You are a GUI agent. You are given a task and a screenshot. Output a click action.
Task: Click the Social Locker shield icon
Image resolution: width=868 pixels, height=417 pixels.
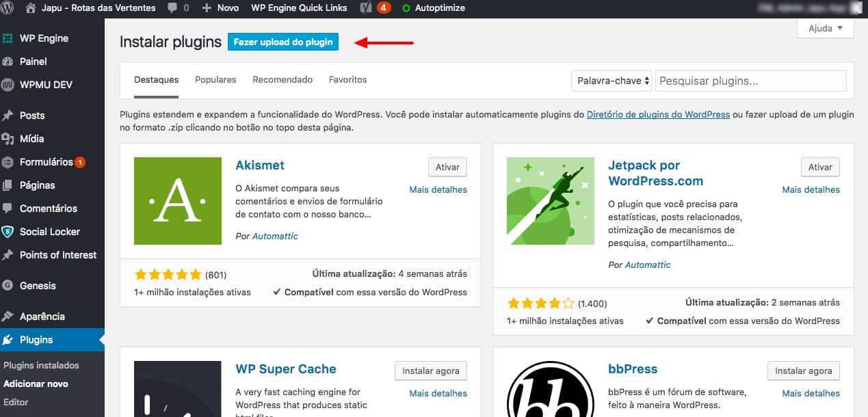(x=8, y=232)
